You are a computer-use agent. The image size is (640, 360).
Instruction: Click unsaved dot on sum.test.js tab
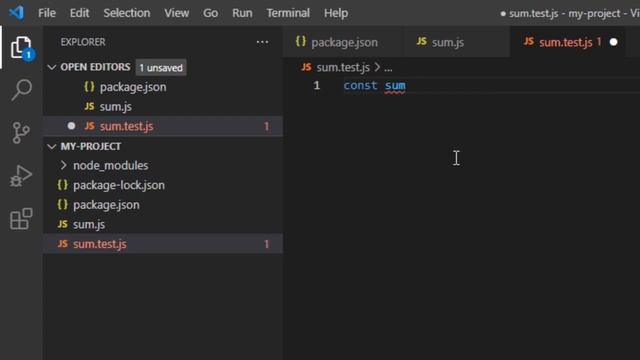[x=613, y=42]
